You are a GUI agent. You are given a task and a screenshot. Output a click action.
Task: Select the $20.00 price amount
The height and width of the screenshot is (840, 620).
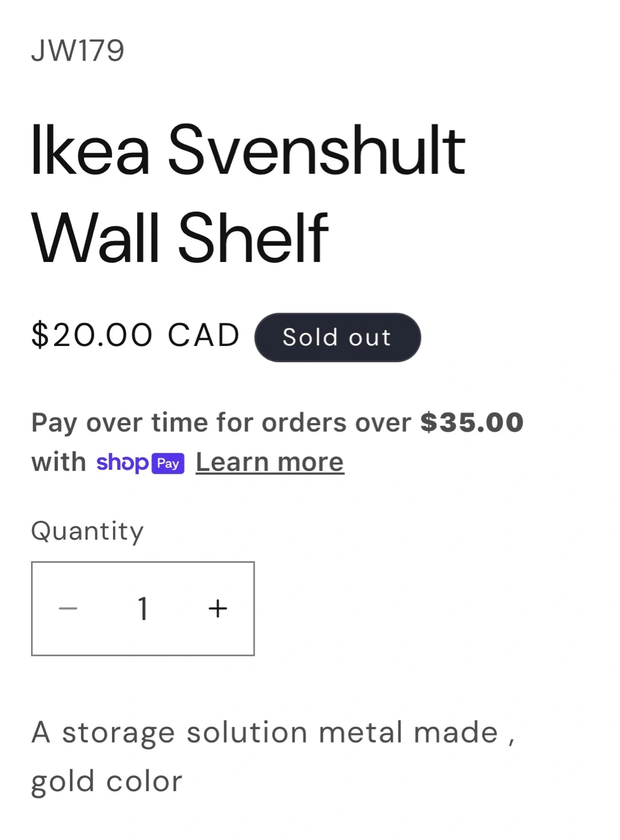pos(92,335)
